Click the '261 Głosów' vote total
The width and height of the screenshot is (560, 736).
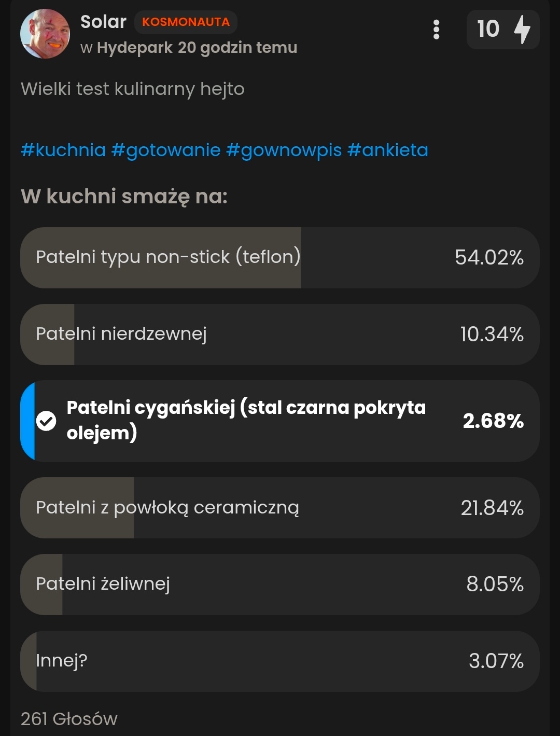coord(69,719)
